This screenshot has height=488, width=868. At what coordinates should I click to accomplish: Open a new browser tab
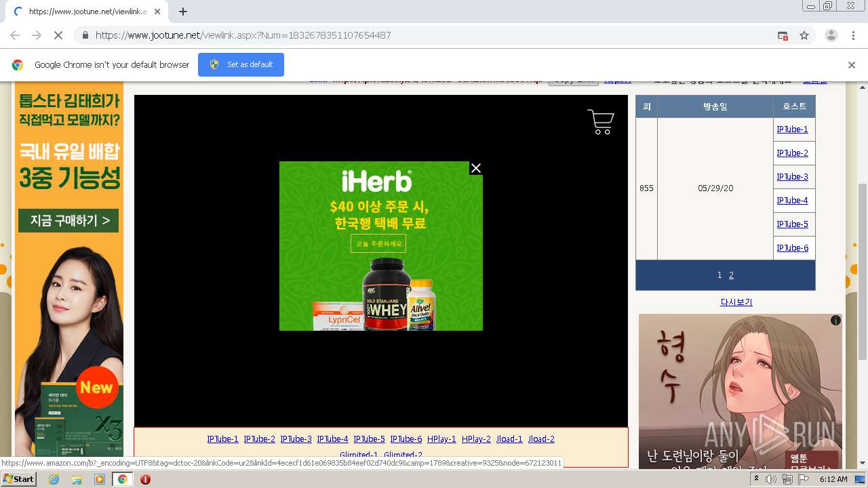pyautogui.click(x=182, y=12)
